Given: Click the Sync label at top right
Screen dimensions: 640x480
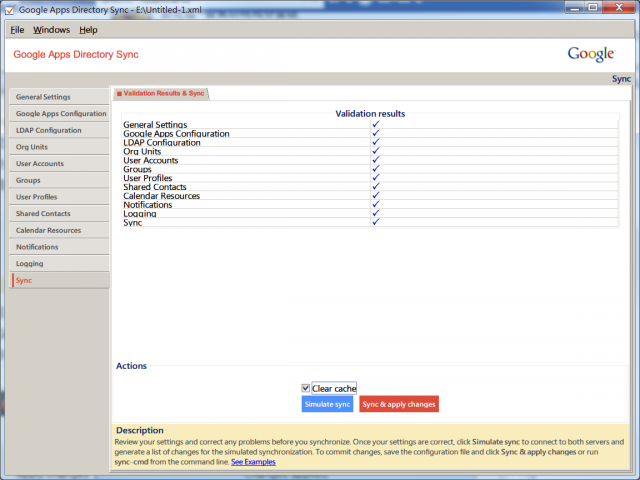Looking at the screenshot, I should point(621,79).
